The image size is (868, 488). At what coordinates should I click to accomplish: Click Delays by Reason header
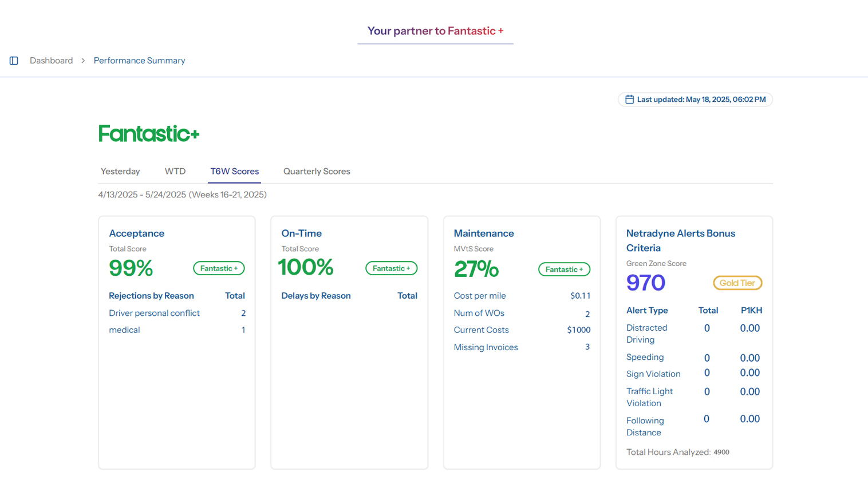(316, 296)
